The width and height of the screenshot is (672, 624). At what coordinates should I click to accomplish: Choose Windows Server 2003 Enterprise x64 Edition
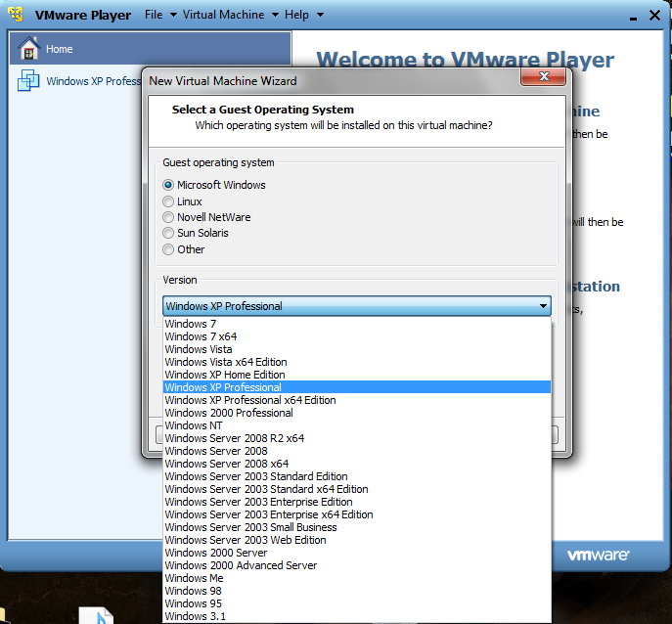point(357,514)
